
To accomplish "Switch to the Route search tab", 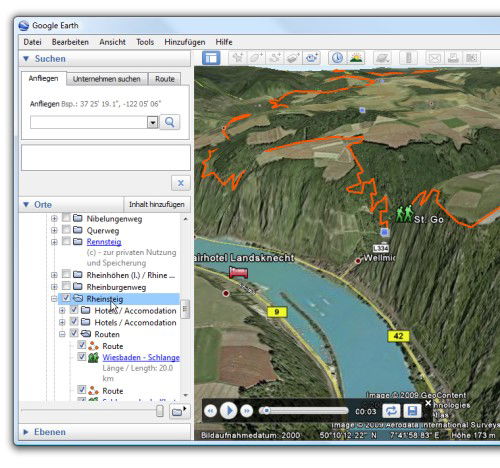I will 165,79.
